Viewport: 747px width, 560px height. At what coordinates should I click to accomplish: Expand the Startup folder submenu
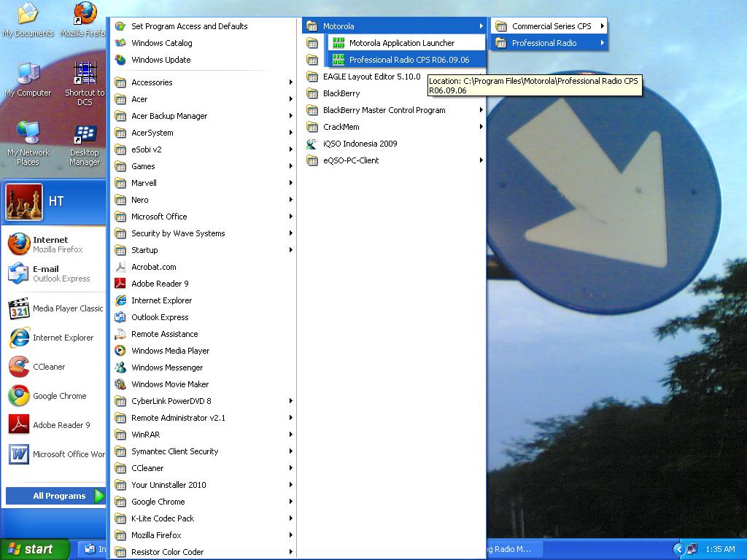[204, 250]
